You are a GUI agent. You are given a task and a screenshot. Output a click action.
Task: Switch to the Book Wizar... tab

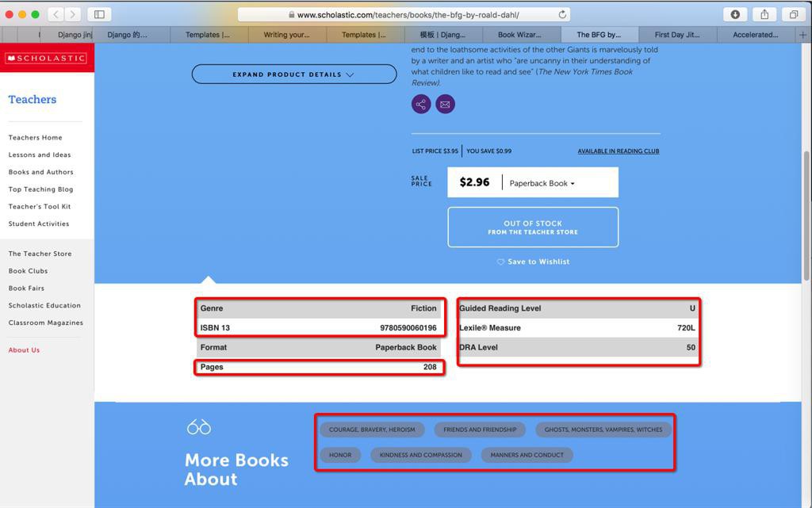(x=520, y=35)
